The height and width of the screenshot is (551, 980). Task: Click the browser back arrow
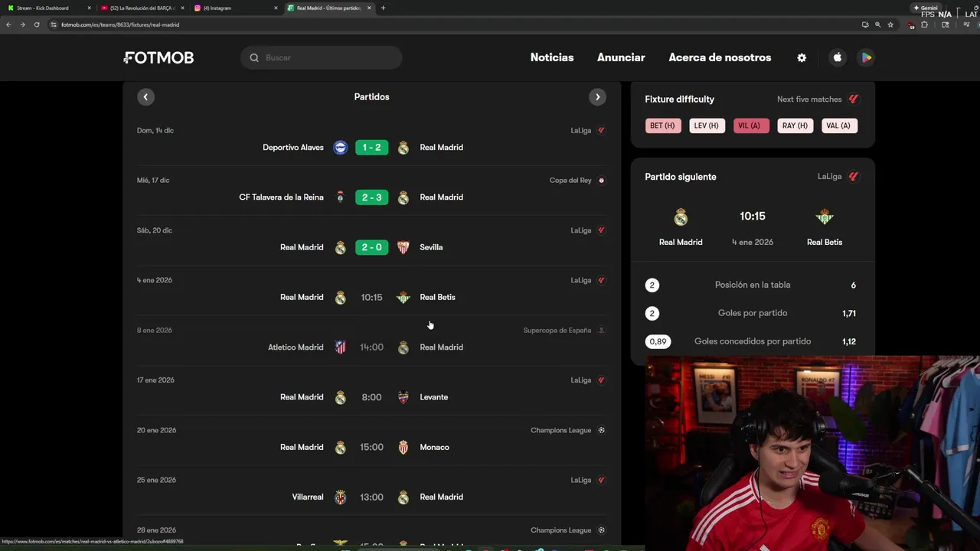8,24
